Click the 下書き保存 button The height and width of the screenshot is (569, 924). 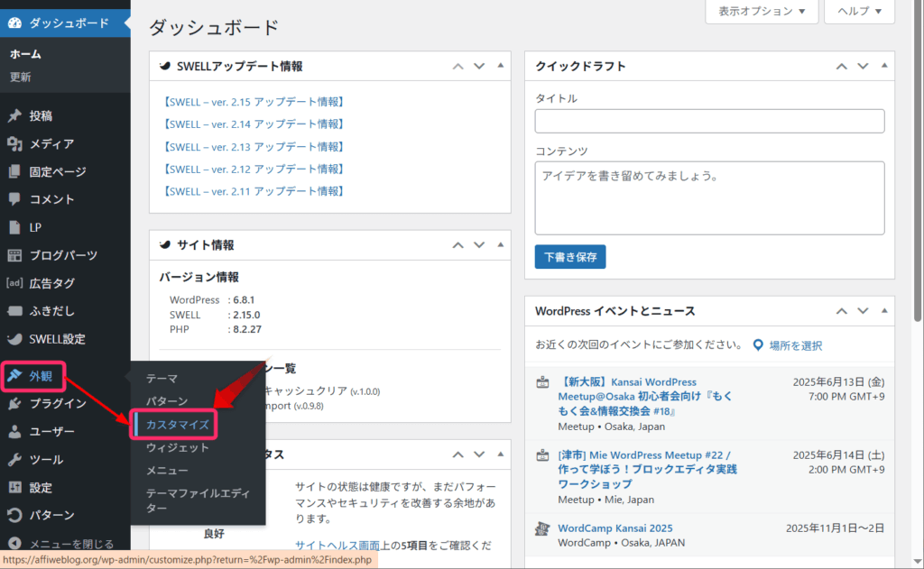point(570,257)
